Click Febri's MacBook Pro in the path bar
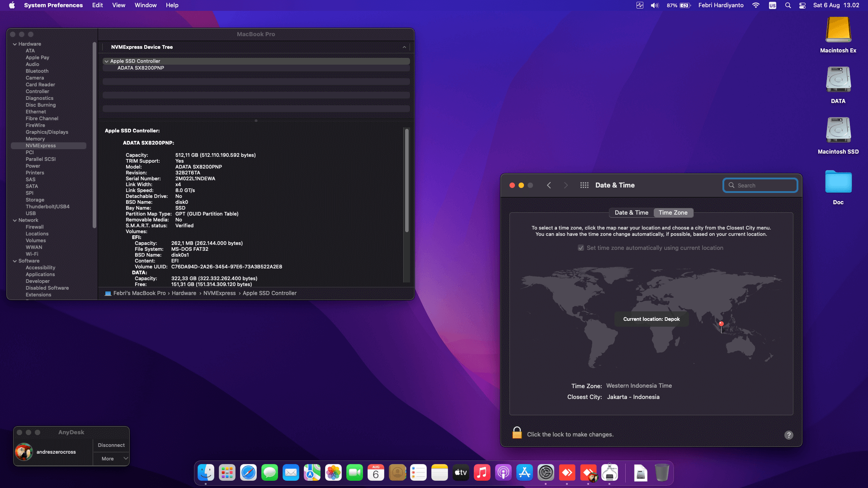This screenshot has height=488, width=868. [139, 293]
